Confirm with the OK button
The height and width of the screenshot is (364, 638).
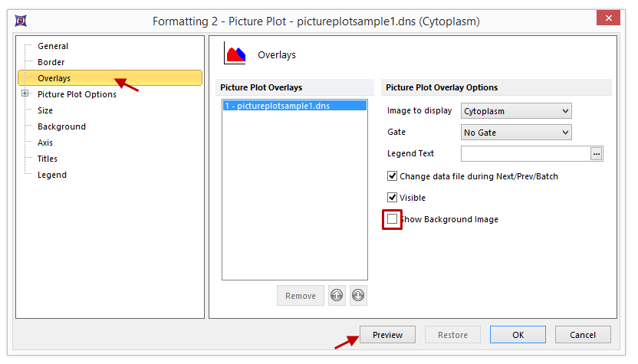518,335
